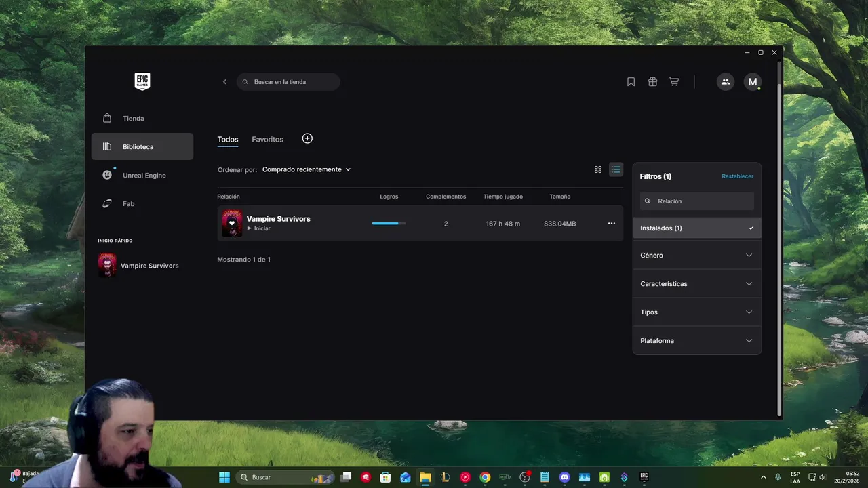Screen dimensions: 868x488
Task: Click Restablecer to reset filters
Action: pyautogui.click(x=737, y=176)
